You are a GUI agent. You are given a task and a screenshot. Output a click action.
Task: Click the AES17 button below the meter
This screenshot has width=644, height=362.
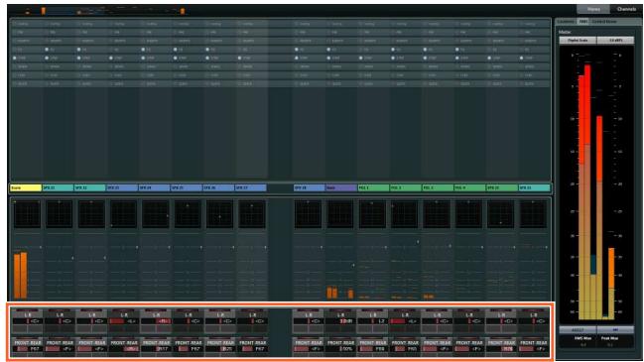point(578,329)
